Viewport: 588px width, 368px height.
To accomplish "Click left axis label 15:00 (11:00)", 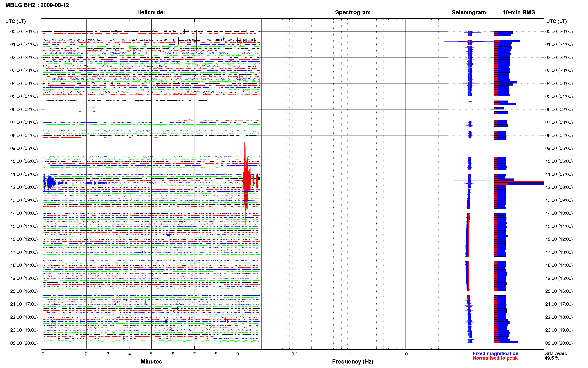I will pyautogui.click(x=24, y=226).
